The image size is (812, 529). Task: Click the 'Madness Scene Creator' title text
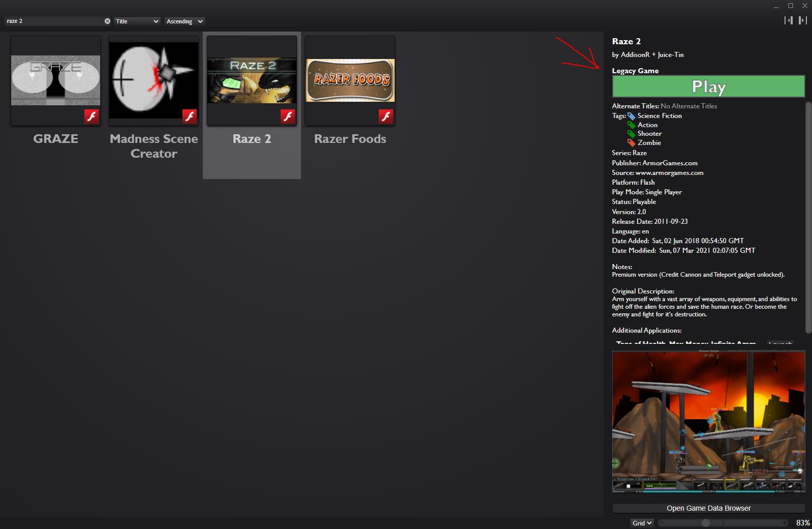[154, 146]
